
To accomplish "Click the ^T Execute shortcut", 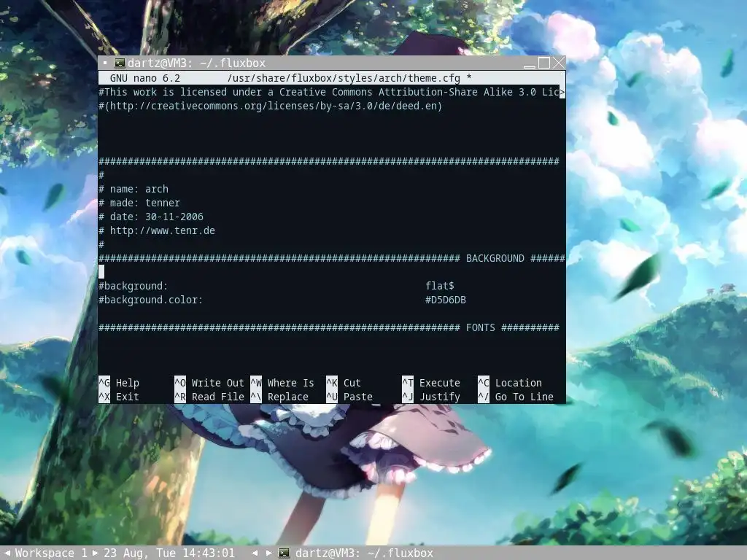I will click(x=431, y=383).
